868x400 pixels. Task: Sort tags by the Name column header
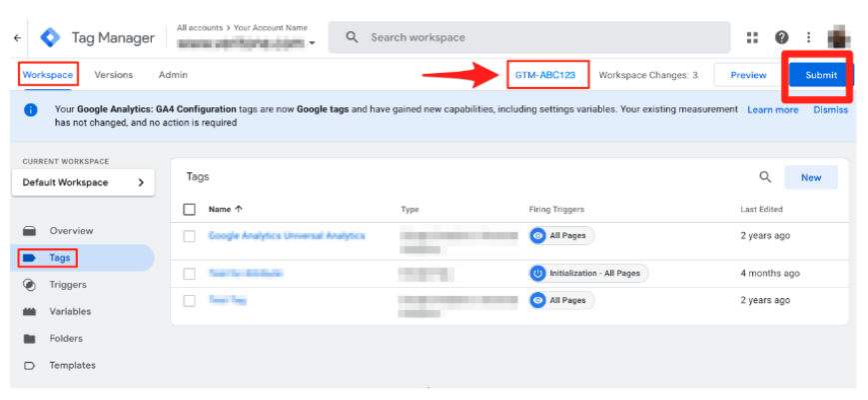225,209
